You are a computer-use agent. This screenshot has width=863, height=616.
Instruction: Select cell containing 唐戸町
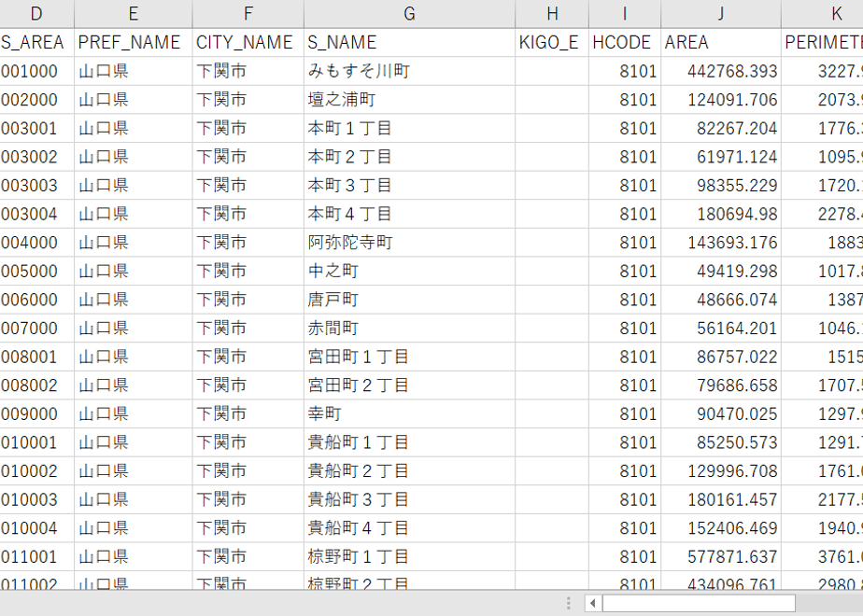[x=409, y=300]
